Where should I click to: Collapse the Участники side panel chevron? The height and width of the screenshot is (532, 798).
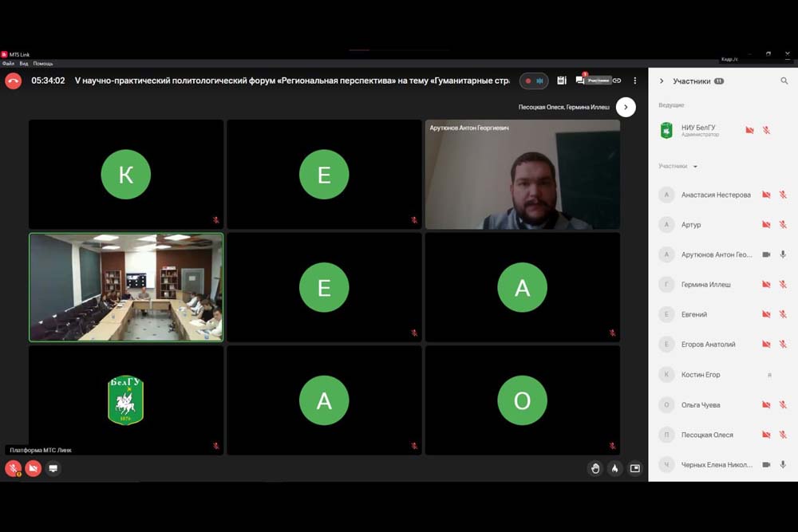[x=662, y=81]
